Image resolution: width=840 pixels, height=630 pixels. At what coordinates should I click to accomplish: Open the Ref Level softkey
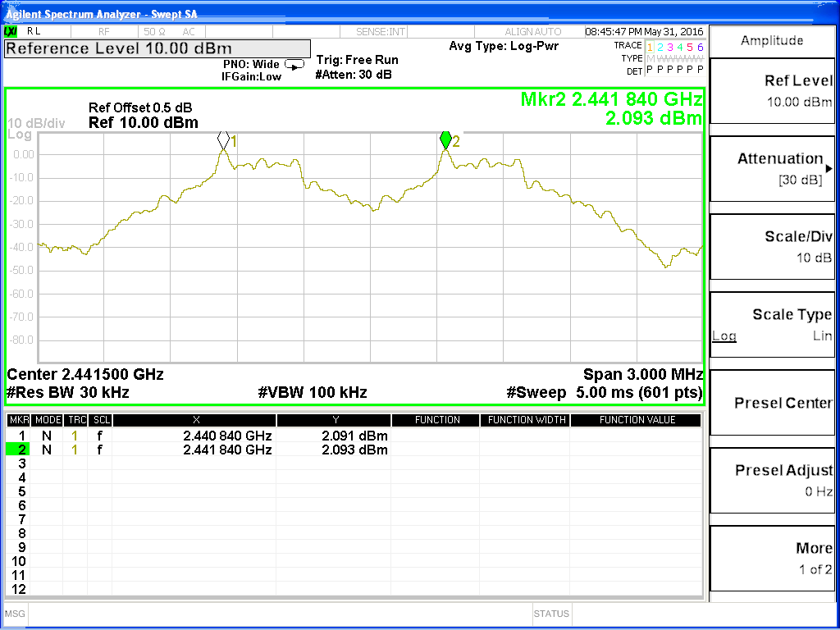[772, 90]
